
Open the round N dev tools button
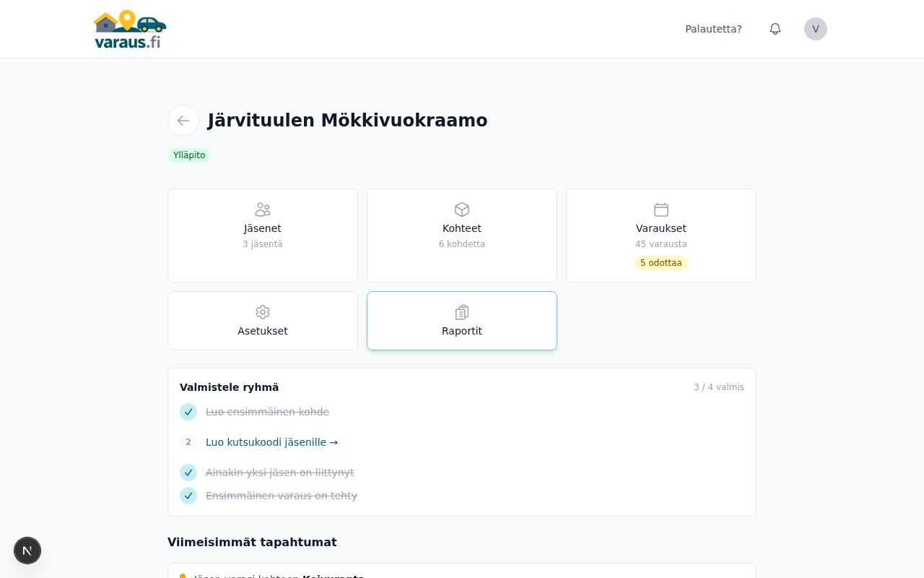click(x=27, y=551)
